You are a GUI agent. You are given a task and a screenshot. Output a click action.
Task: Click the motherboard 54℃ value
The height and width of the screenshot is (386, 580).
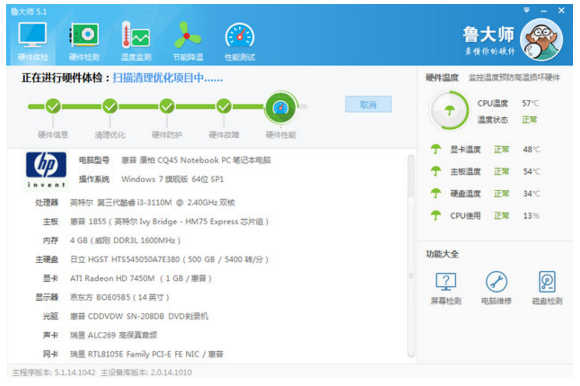coord(532,172)
